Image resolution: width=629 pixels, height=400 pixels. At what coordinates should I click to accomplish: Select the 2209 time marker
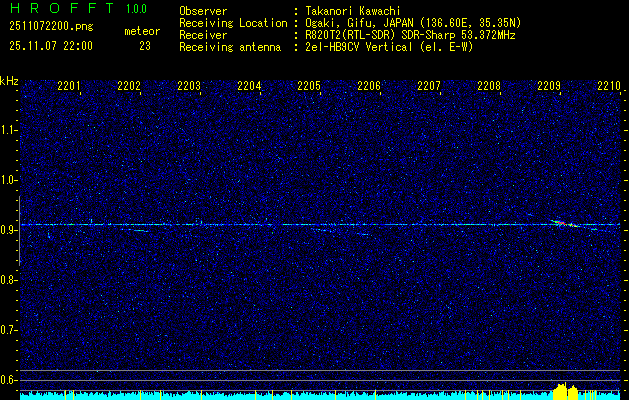point(549,87)
